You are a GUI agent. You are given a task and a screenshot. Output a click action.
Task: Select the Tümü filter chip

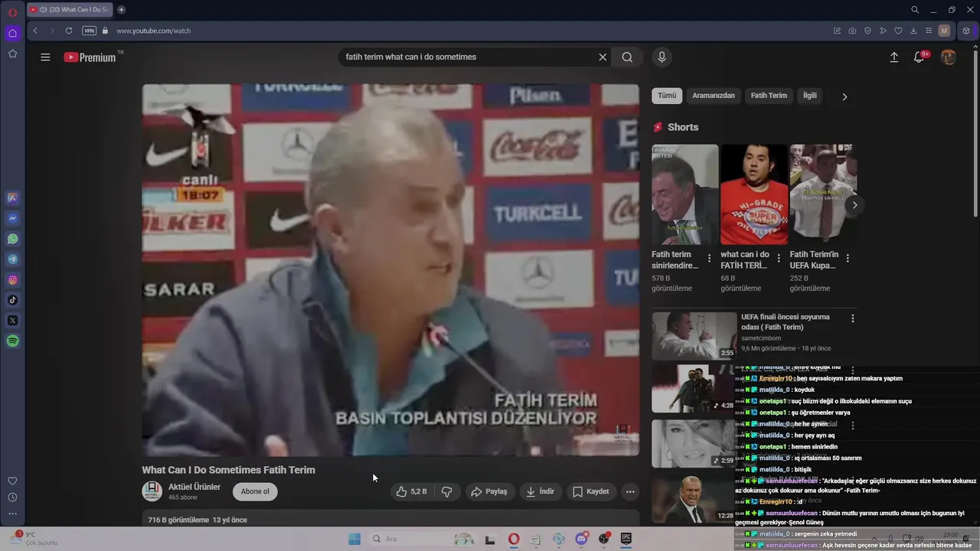click(667, 96)
